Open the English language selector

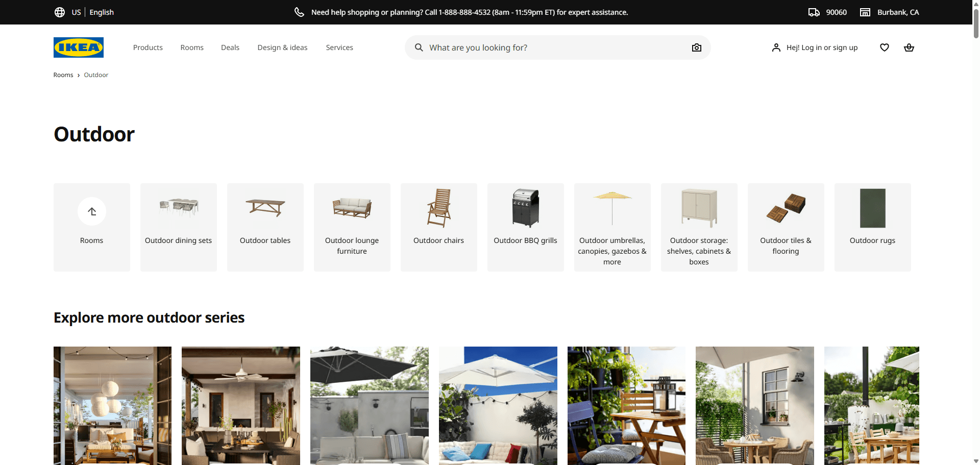coord(101,12)
